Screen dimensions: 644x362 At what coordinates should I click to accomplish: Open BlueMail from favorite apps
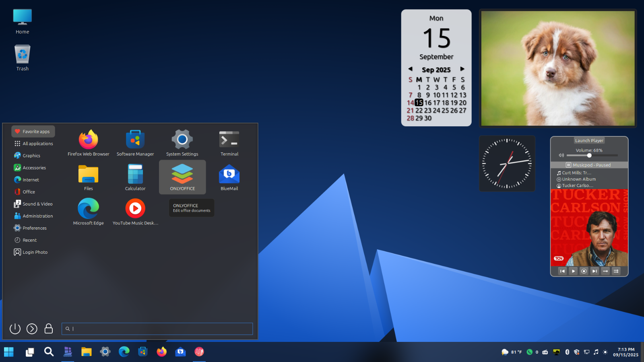[229, 177]
